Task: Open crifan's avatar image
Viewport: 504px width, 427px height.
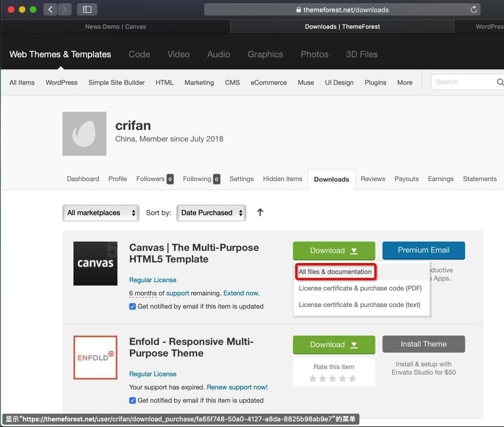Action: [84, 134]
